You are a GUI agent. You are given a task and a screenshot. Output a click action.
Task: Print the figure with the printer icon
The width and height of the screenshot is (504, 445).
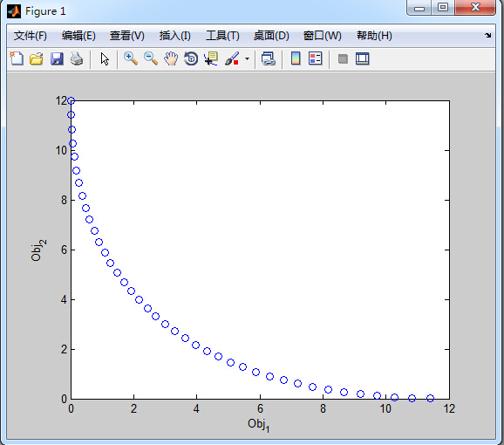tap(77, 58)
